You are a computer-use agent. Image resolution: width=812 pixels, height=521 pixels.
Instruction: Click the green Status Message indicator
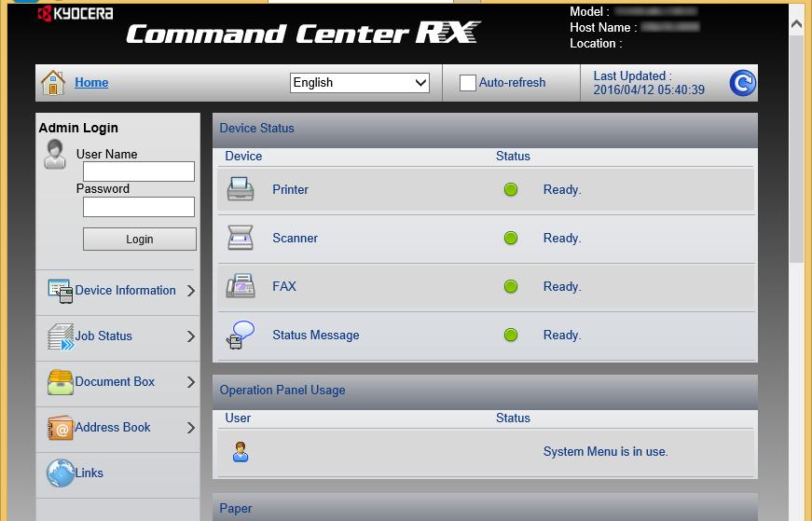click(x=511, y=336)
